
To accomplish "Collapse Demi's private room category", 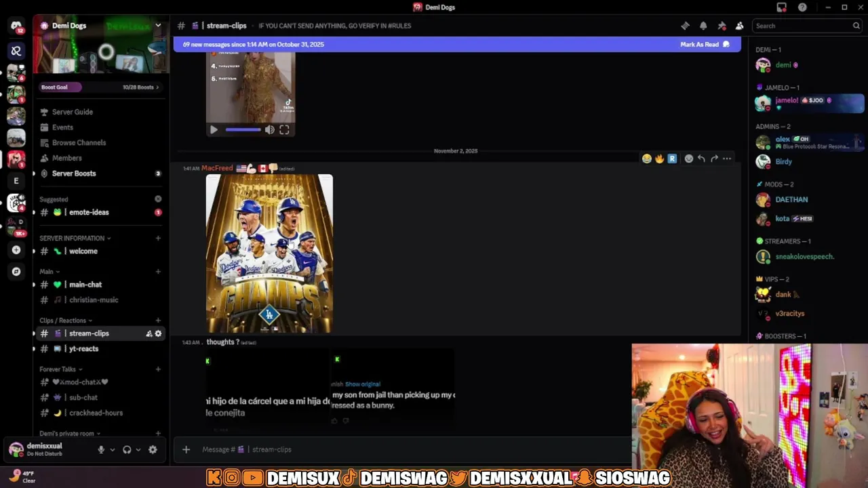I will (70, 433).
